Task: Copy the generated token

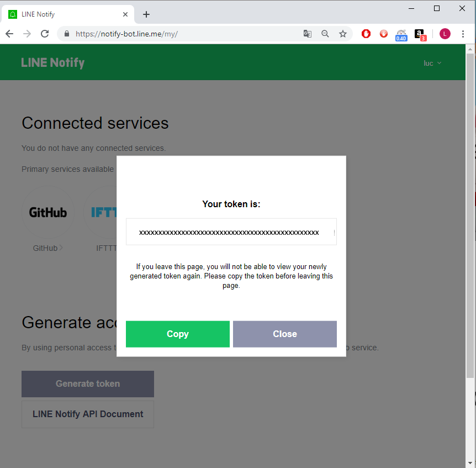Action: click(x=178, y=334)
